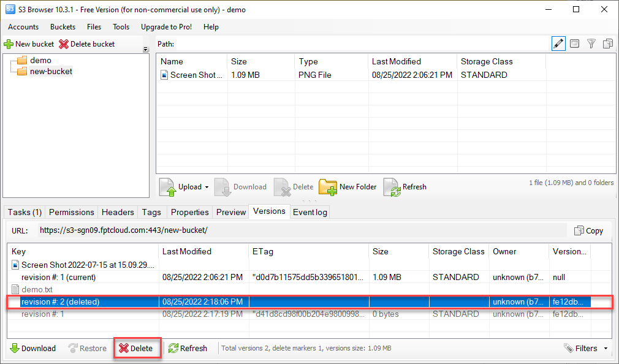Click the red Delete bucket icon
Screen dimensions: 619x364
(64, 44)
